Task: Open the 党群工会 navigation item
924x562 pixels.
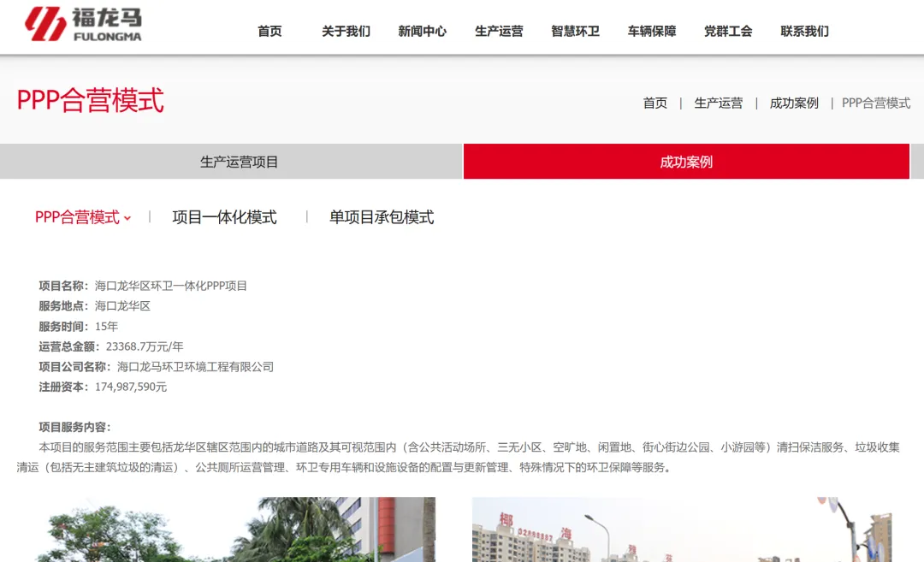Action: point(727,31)
